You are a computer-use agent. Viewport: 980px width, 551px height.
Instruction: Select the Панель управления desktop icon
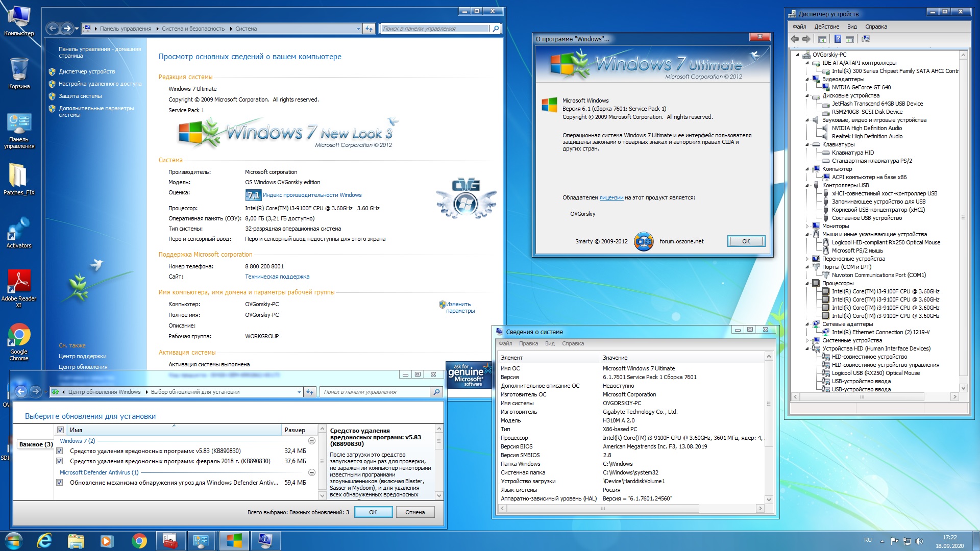coord(19,132)
